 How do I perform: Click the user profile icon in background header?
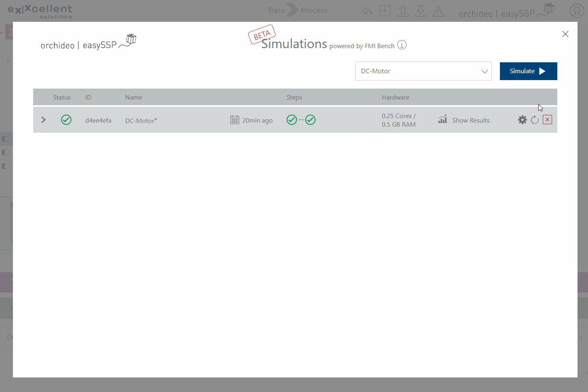coord(577,11)
